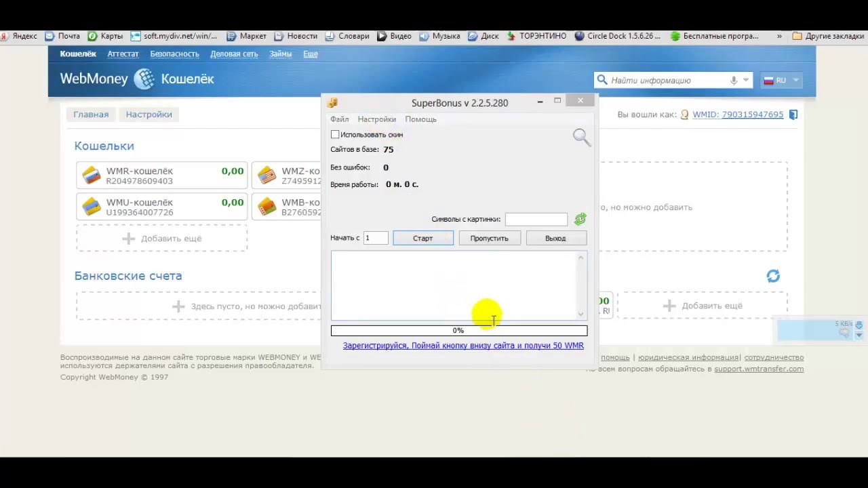This screenshot has width=868, height=488.
Task: Switch to the Главная tab
Action: 91,115
